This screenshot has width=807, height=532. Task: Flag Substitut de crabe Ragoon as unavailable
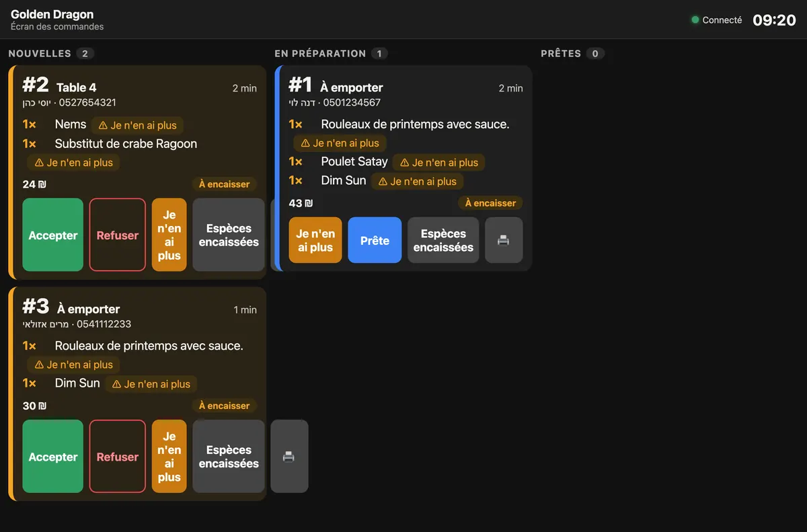pos(74,163)
